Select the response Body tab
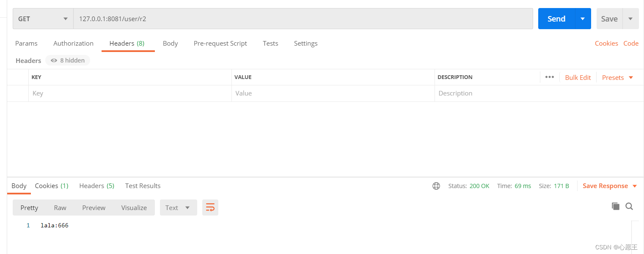 (x=19, y=186)
